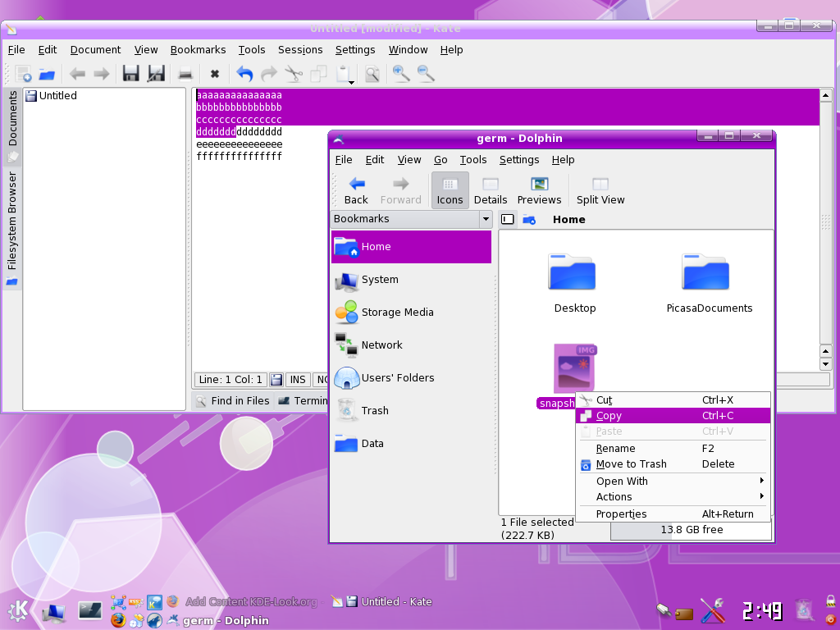Switch Dolphin to Icons view
The image size is (840, 630).
[x=450, y=190]
